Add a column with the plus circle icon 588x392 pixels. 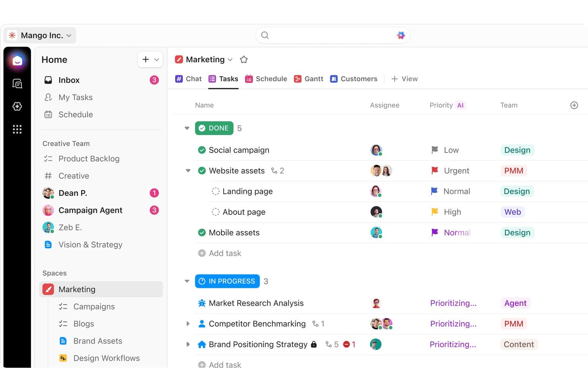(574, 105)
